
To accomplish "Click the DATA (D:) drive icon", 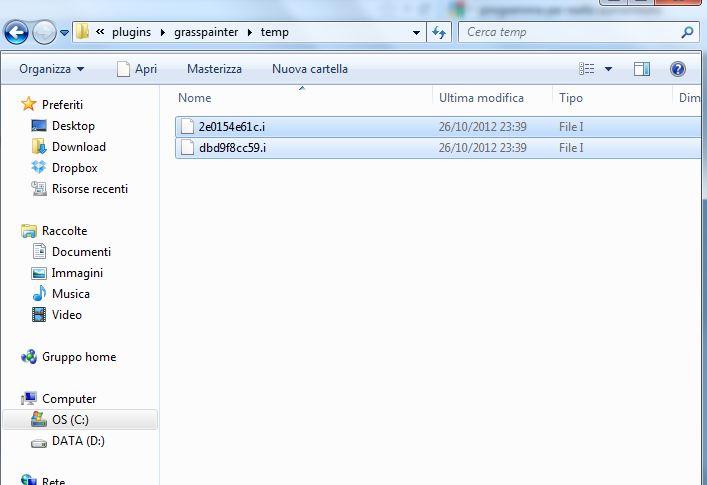I will coord(39,443).
